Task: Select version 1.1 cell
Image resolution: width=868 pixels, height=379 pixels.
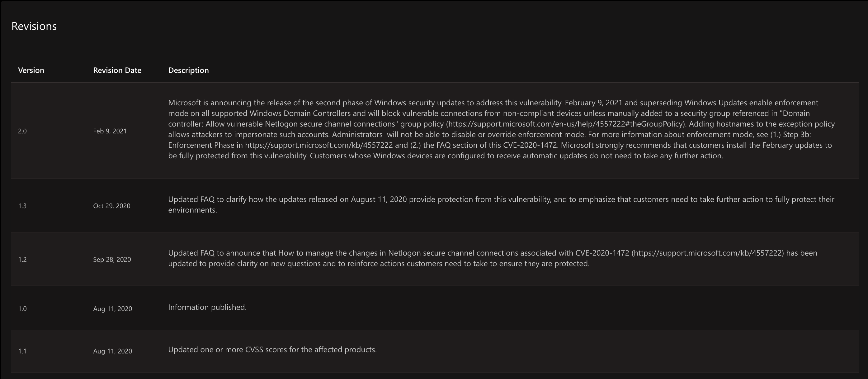Action: pos(22,351)
